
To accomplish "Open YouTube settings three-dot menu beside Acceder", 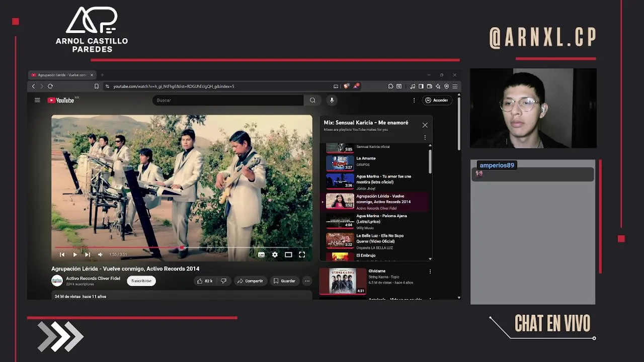I will click(414, 100).
